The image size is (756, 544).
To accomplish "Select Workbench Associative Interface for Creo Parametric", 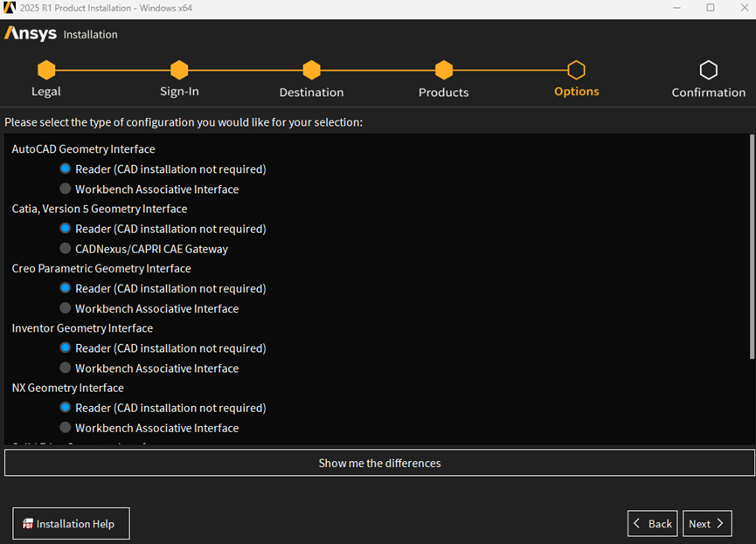I will click(65, 308).
